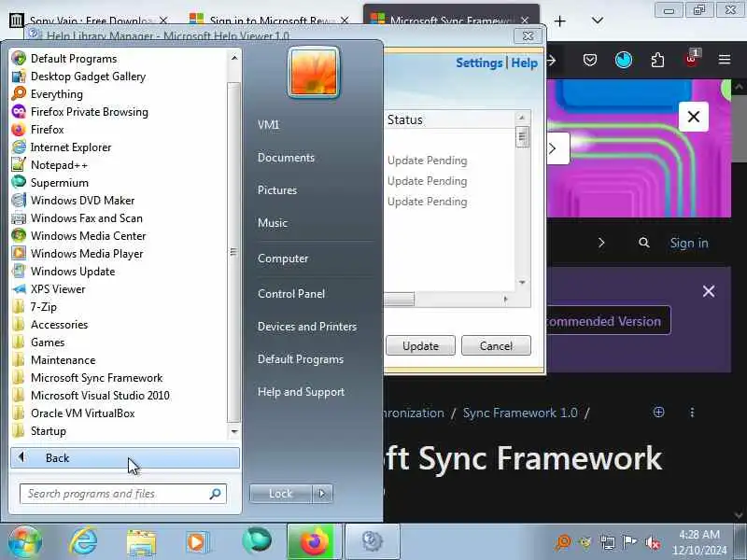The height and width of the screenshot is (560, 747).
Task: Click the Windows Start orb
Action: point(25,542)
